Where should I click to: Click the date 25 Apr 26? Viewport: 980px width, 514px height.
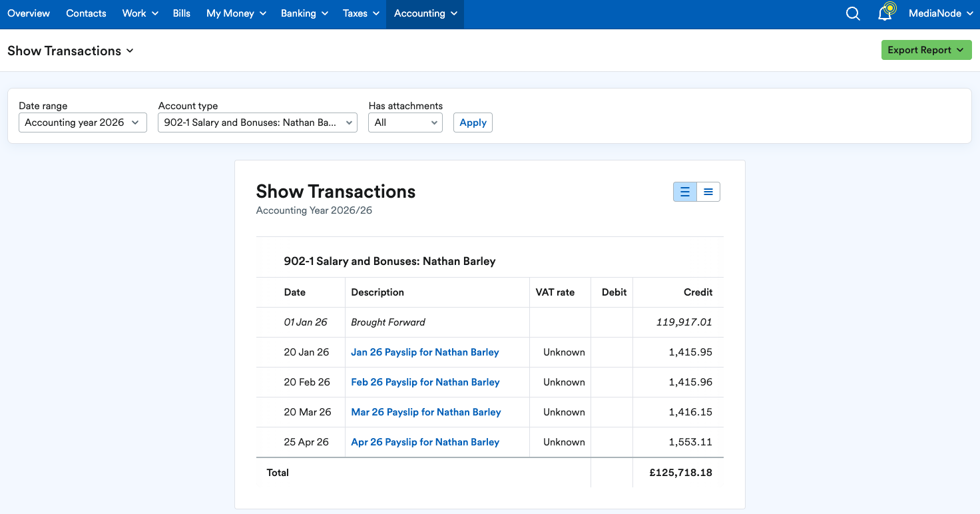(x=306, y=442)
